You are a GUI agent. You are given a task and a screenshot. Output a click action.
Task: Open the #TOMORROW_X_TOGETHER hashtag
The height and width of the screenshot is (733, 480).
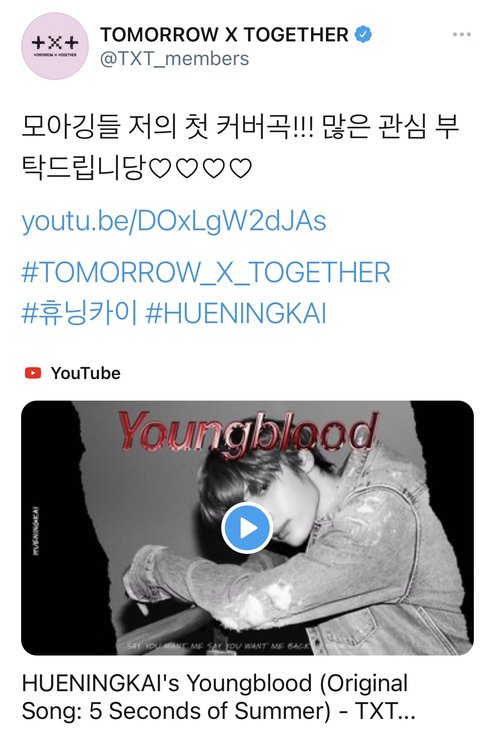pos(206,272)
